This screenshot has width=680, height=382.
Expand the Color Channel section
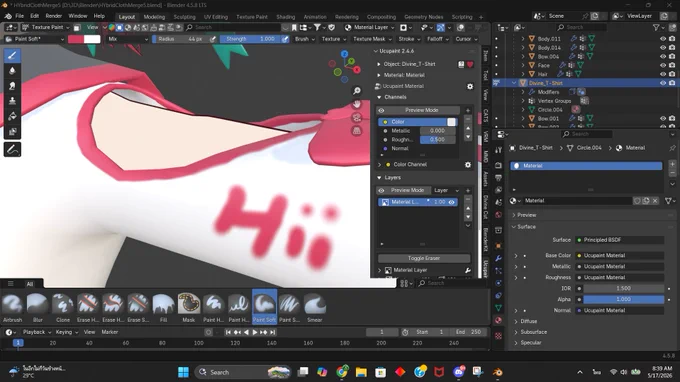point(379,165)
